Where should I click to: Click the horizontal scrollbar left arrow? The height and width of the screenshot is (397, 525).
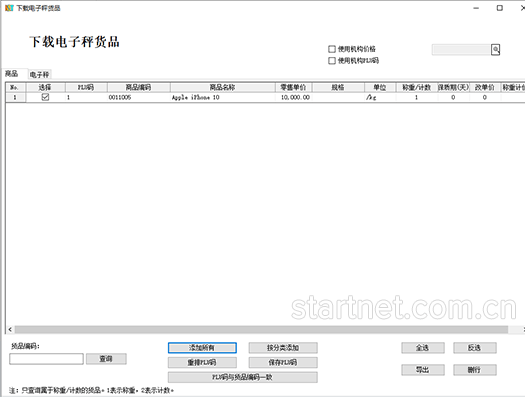point(10,330)
